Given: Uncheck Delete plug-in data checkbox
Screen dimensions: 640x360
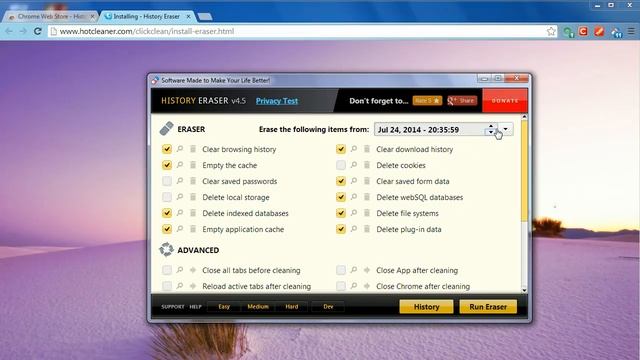Looking at the screenshot, I should point(341,229).
